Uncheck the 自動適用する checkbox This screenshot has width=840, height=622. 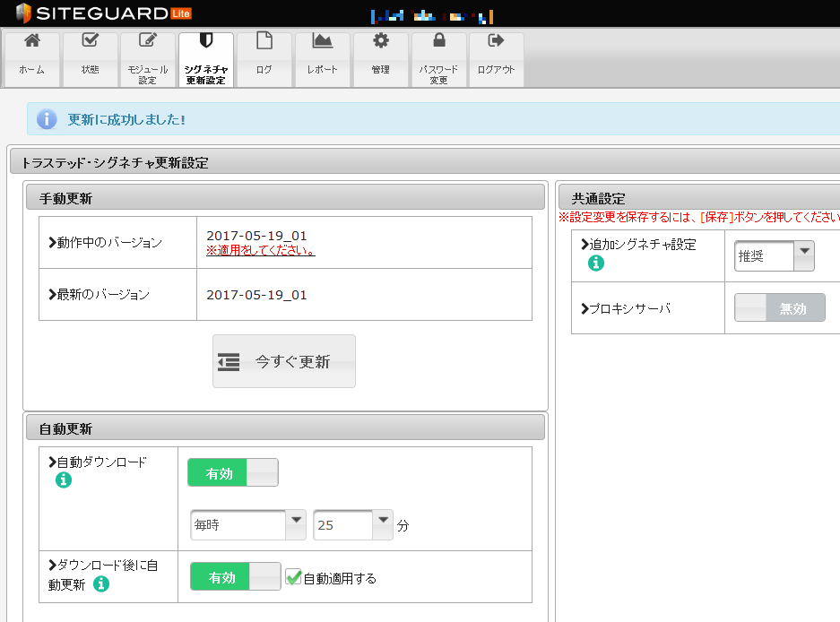[293, 577]
